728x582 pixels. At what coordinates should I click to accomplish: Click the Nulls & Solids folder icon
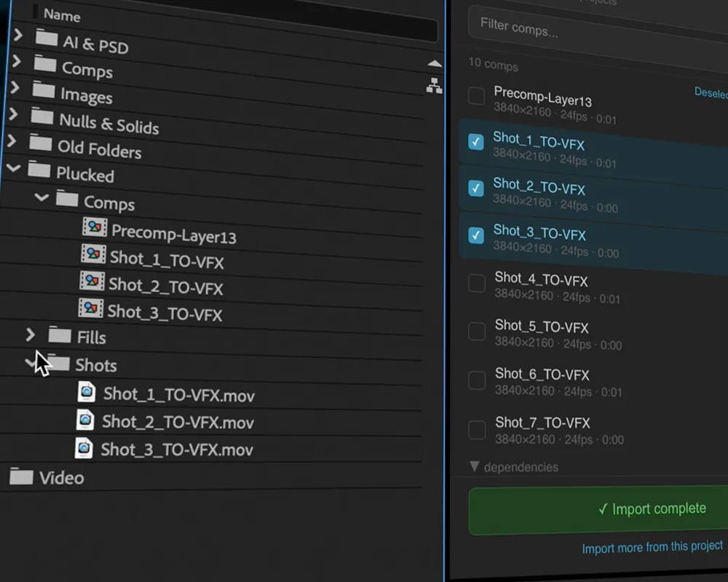click(x=42, y=116)
